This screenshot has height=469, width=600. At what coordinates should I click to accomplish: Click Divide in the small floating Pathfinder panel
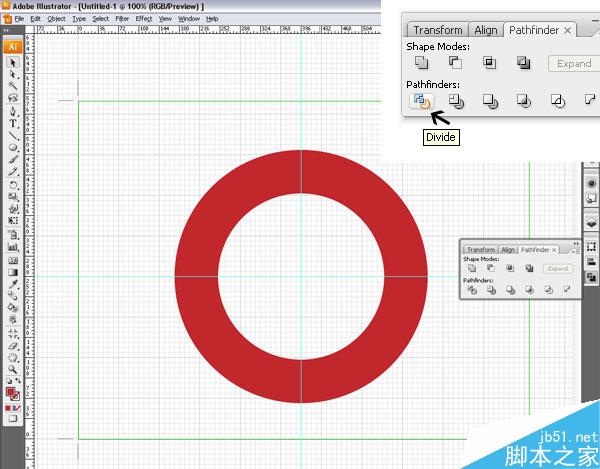coord(473,290)
